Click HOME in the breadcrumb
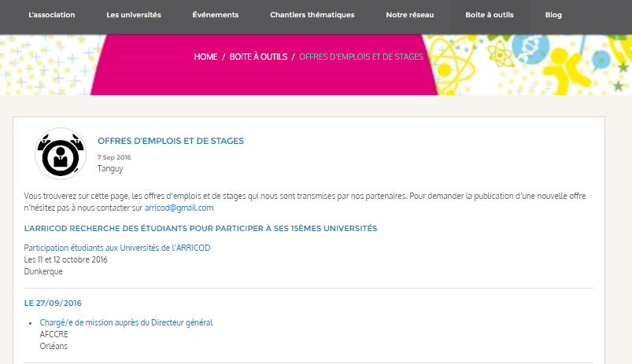632x364 pixels. [205, 57]
